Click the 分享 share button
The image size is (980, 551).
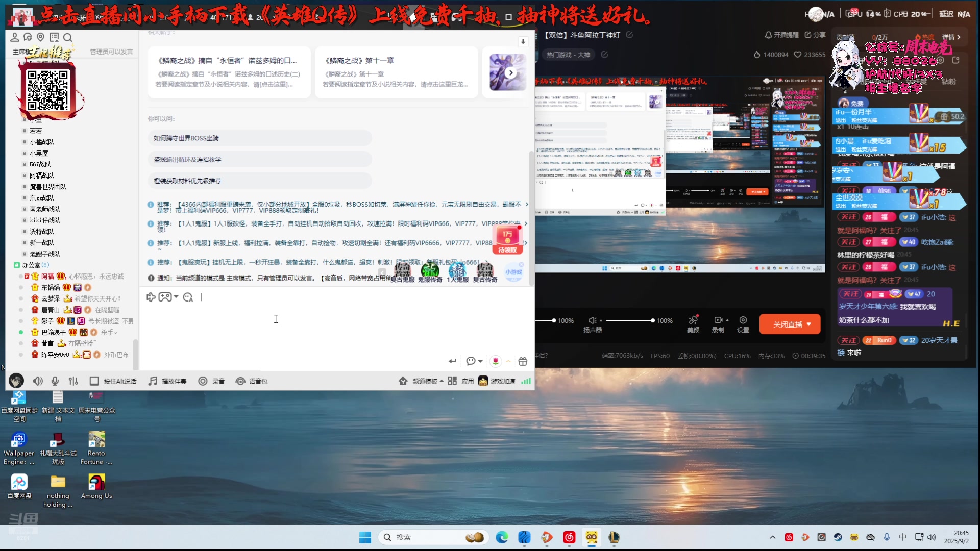(x=815, y=35)
